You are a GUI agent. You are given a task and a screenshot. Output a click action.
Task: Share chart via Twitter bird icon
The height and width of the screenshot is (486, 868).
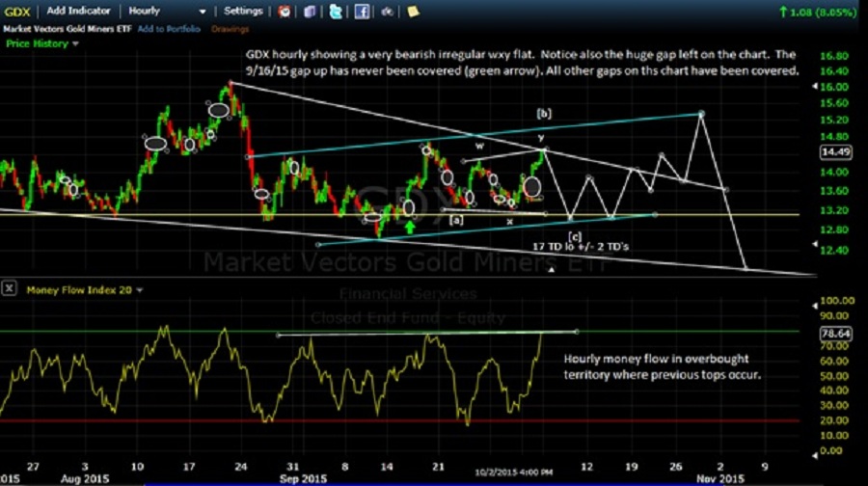click(x=336, y=11)
